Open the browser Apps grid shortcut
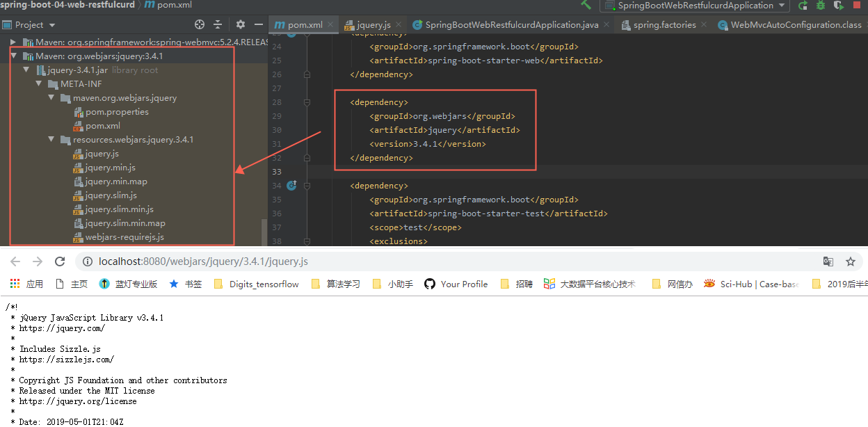The image size is (868, 427). coord(26,284)
